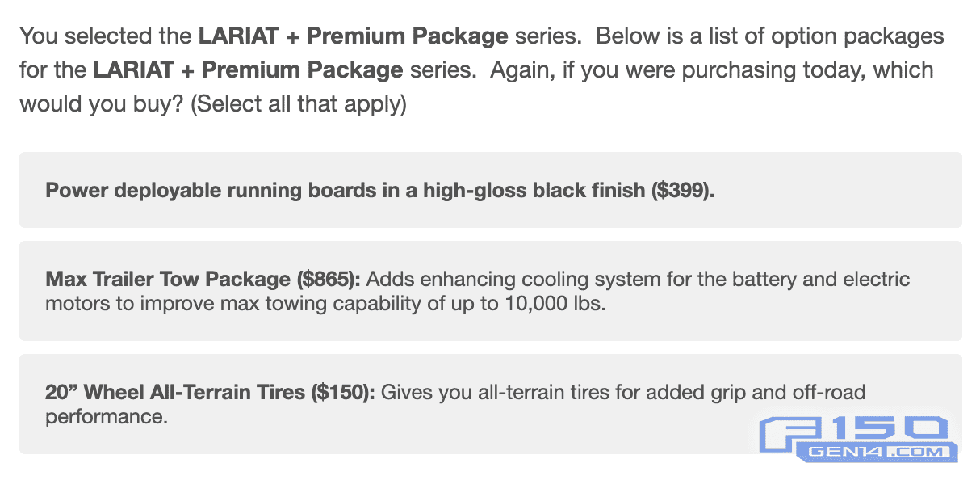
Task: Click the bold "Max Trailer Tow Package" title
Action: (168, 280)
